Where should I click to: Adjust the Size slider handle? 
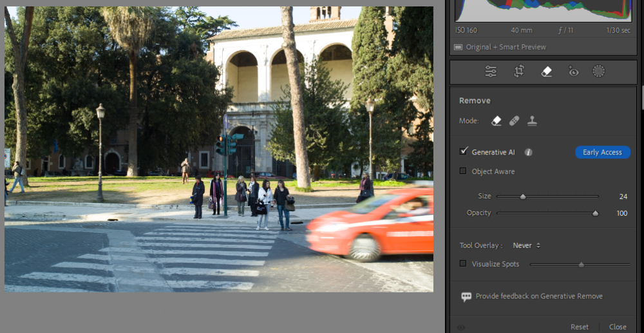[x=523, y=196]
